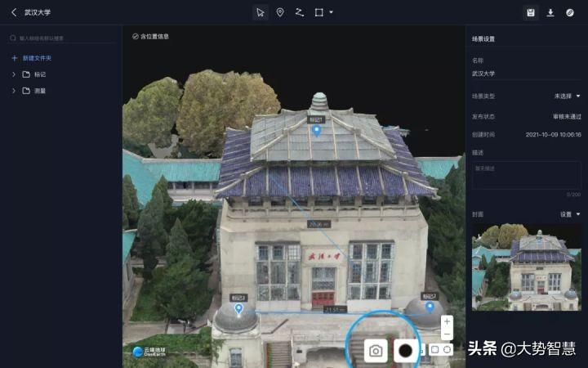Download the scene using the download icon
This screenshot has height=368, width=588.
coord(550,12)
